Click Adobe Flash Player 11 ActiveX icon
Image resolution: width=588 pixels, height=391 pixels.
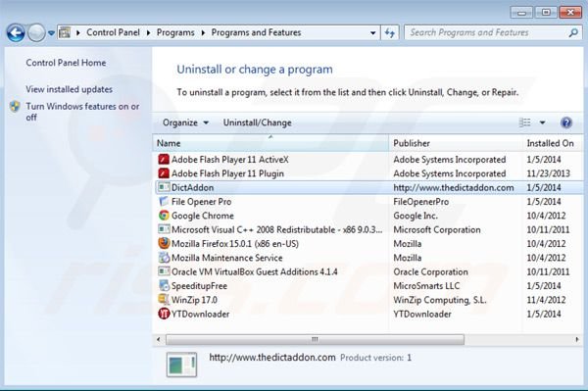164,160
